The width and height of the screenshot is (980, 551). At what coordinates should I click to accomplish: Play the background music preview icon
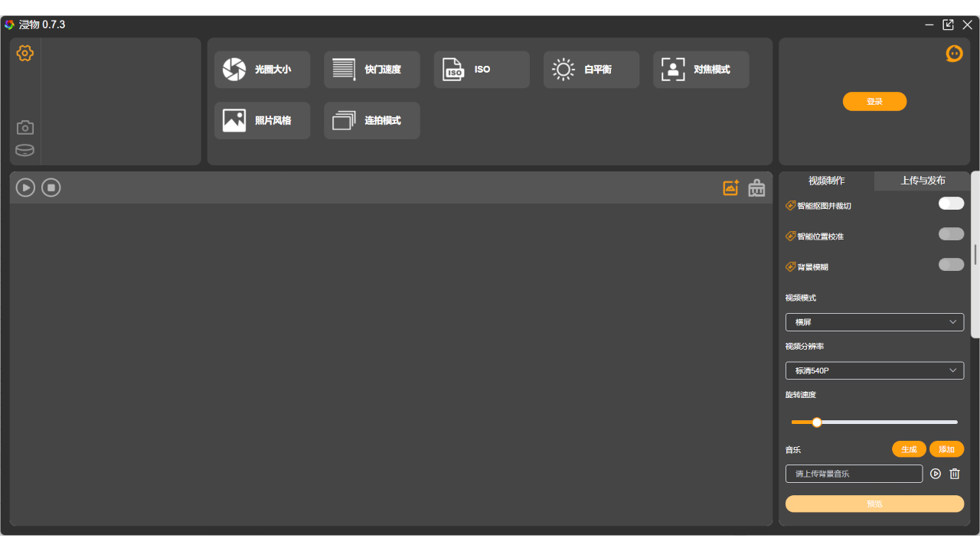[x=936, y=474]
